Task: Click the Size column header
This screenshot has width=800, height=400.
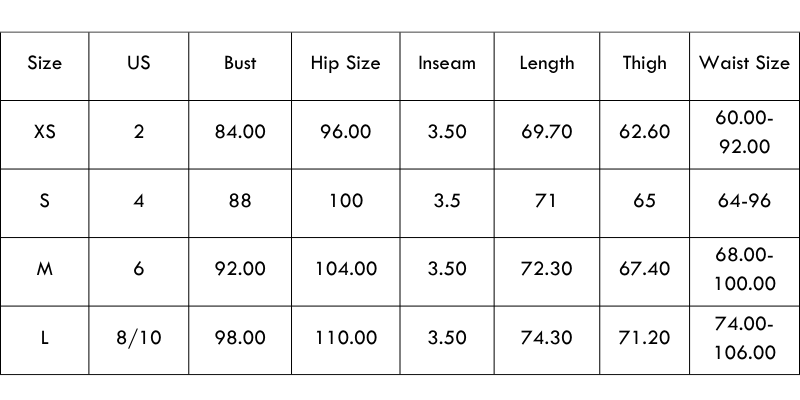Action: tap(45, 63)
